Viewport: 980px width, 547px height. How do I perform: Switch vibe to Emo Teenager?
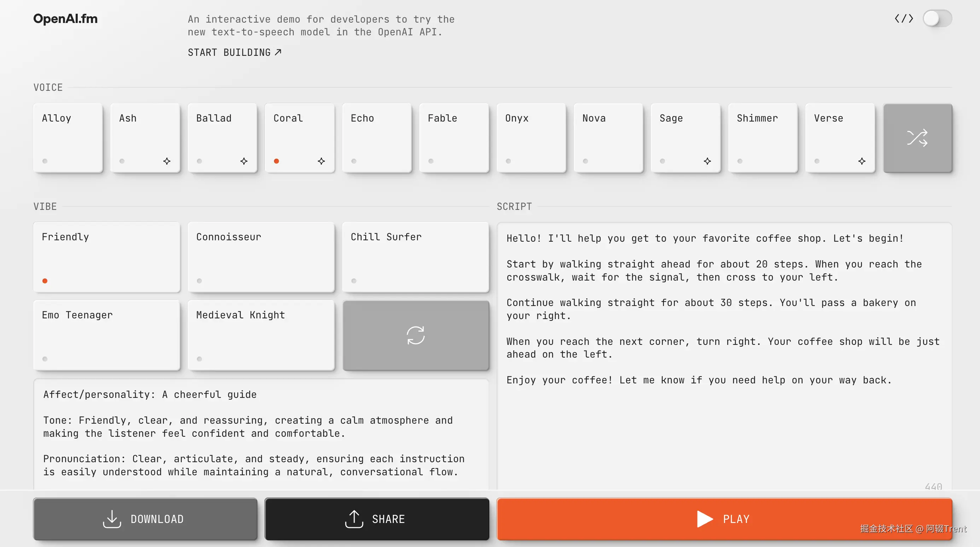point(106,335)
